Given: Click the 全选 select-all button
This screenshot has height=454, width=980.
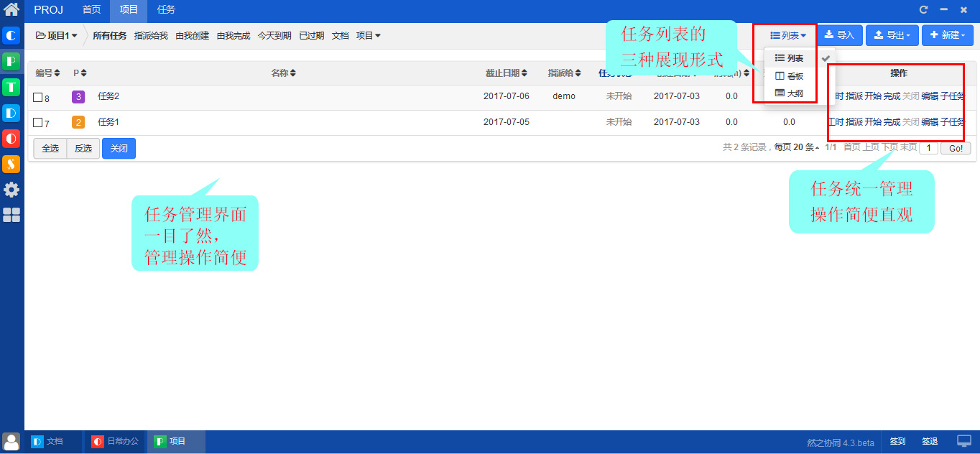Looking at the screenshot, I should click(50, 148).
